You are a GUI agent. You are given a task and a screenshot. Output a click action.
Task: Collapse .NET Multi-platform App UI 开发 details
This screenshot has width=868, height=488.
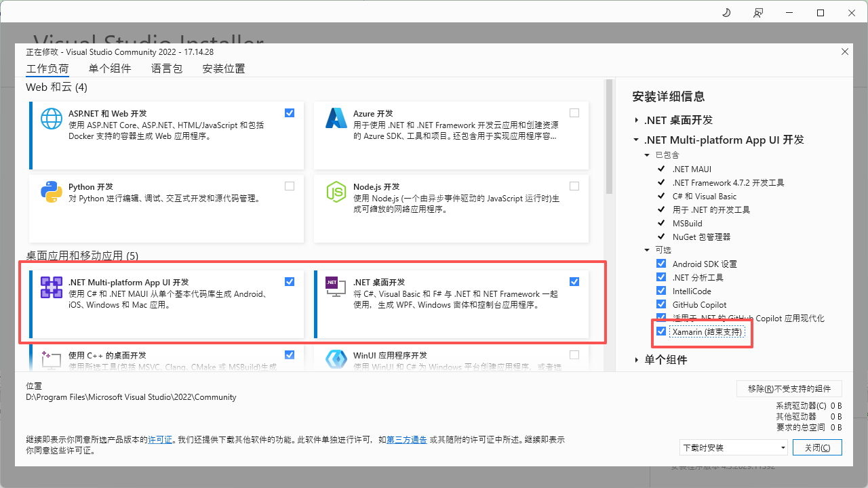637,140
